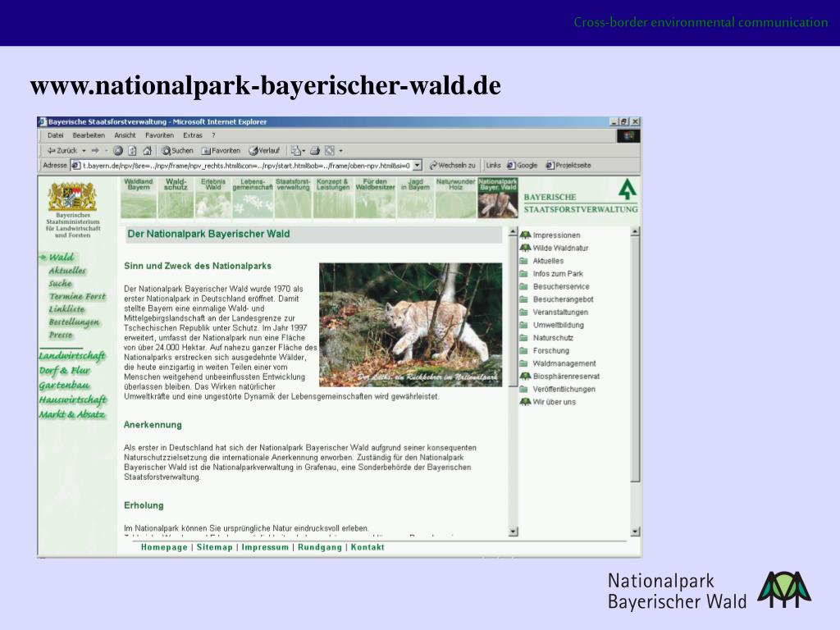
Task: Follow the Kontakt footer link
Action: click(x=367, y=547)
